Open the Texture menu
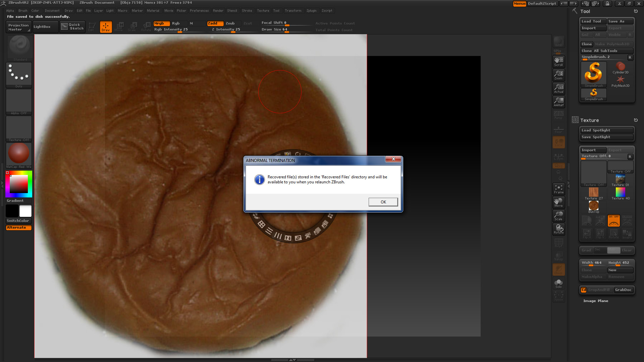 [x=263, y=11]
